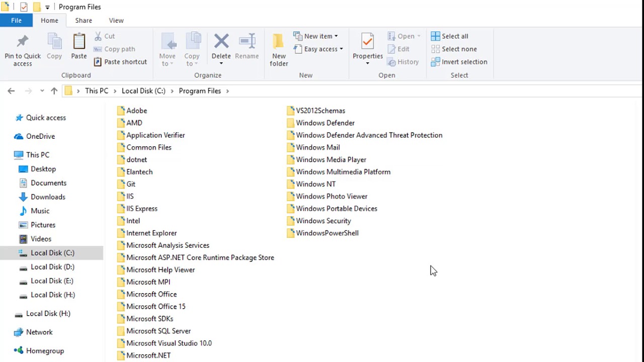Select the Windows Media Player folder
This screenshot has width=644, height=362.
coord(327,159)
